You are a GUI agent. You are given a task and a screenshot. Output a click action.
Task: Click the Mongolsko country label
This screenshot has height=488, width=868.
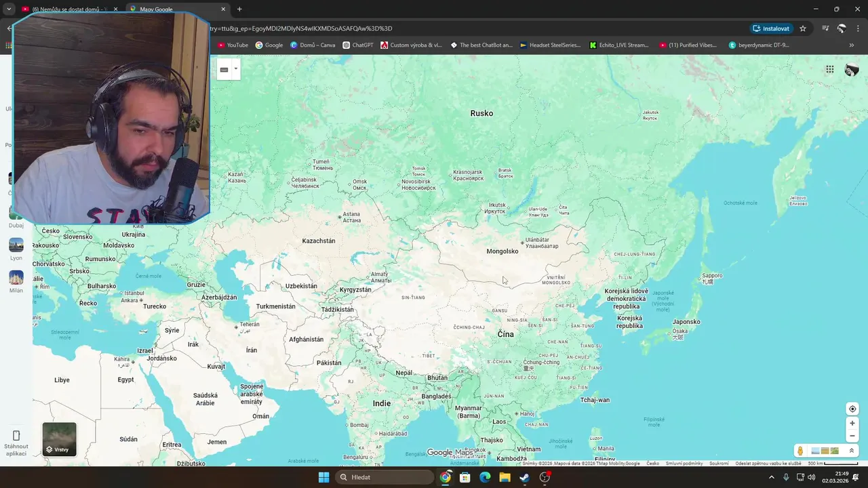[502, 251]
